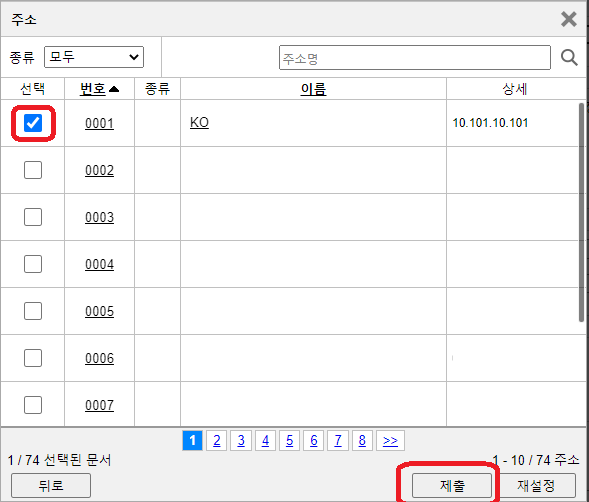Jump ahead with the >> pagination link
Screen dimensions: 589x502
pos(390,440)
